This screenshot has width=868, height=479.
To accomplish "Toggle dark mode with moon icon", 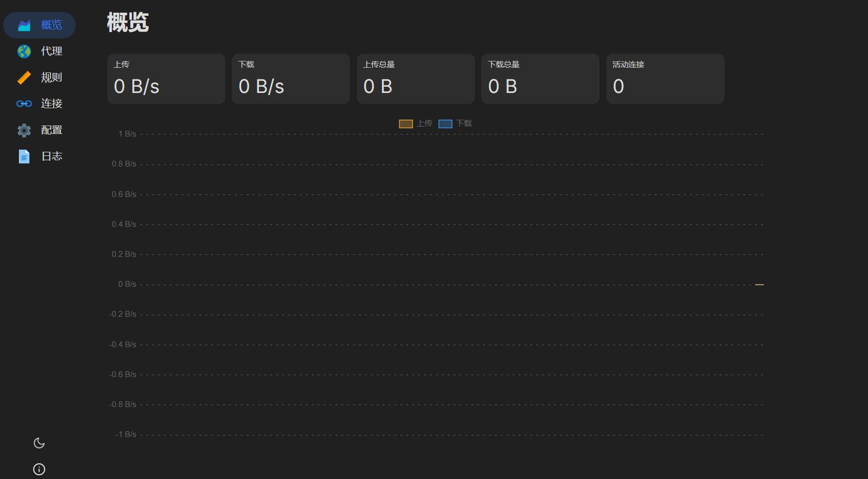I will [39, 443].
